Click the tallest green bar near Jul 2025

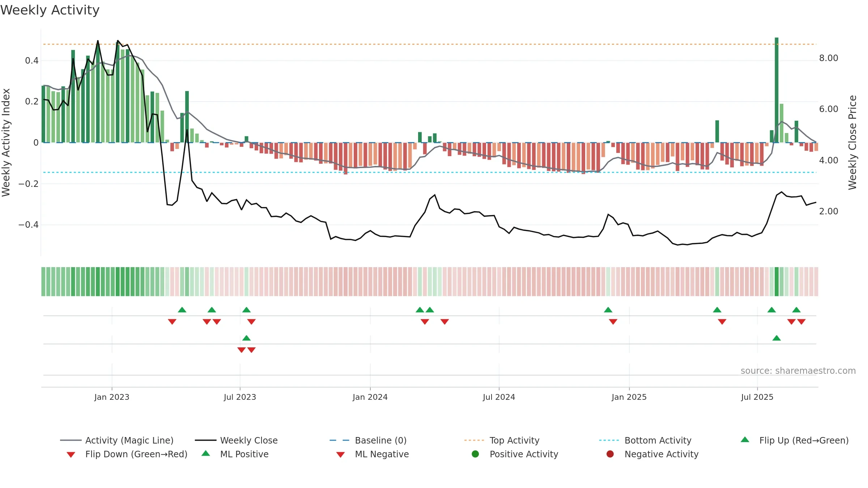tap(776, 90)
